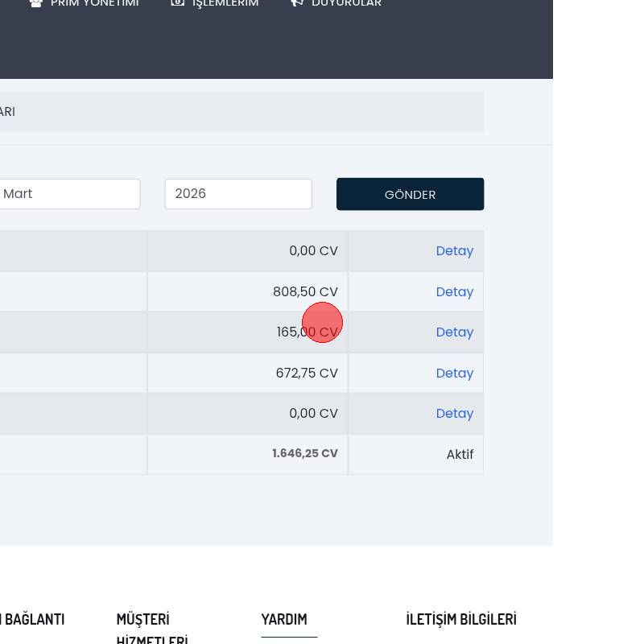Open the Prim Yönetimi menu

click(x=94, y=3)
